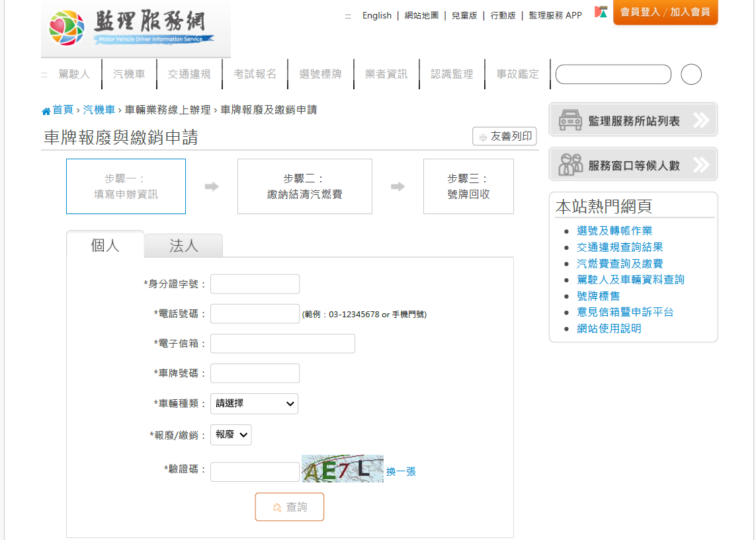
Task: Click the home icon in breadcrumb
Action: coord(46,111)
